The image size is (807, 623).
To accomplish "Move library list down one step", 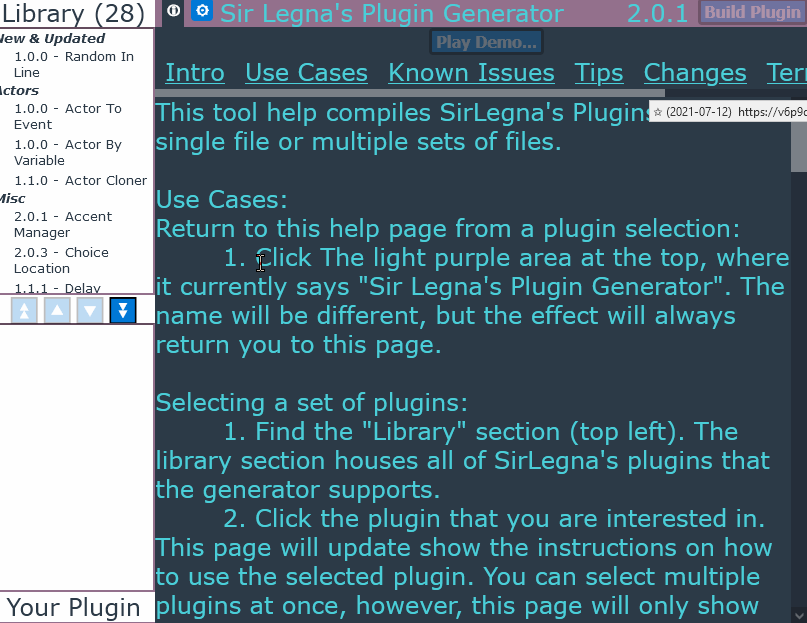I will (90, 310).
